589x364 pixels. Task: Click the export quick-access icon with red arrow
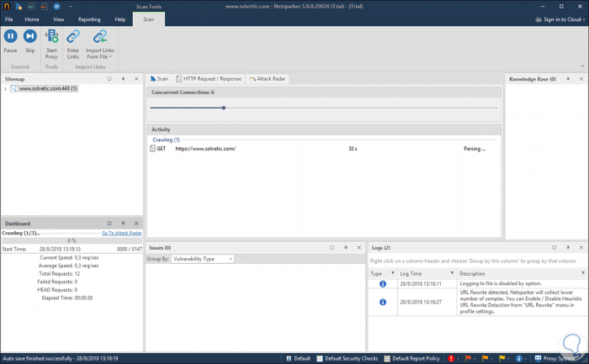pyautogui.click(x=44, y=7)
